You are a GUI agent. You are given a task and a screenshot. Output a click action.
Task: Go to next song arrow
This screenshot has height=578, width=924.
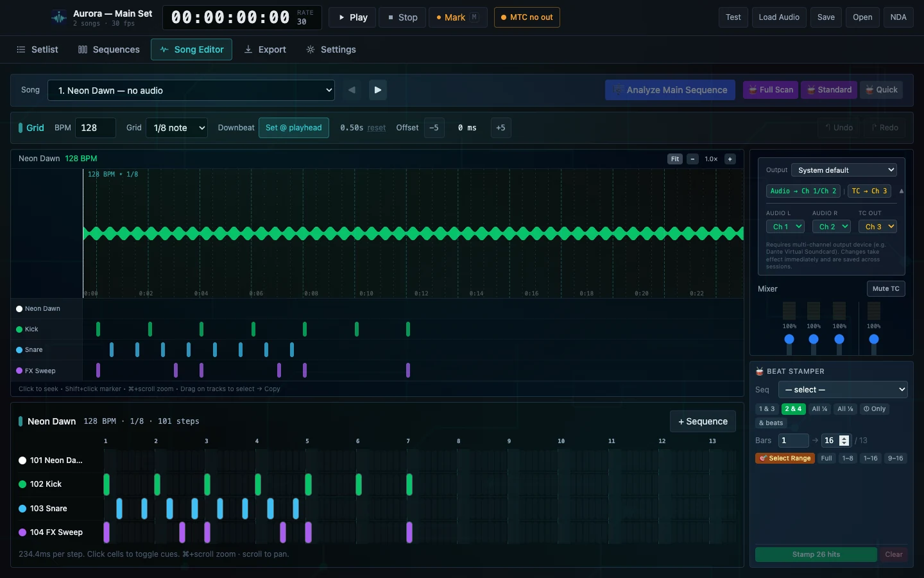click(x=378, y=90)
